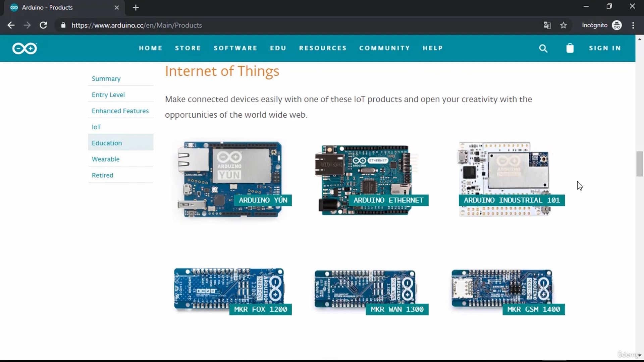The width and height of the screenshot is (644, 362).
Task: Jump to Enhanced Features section
Action: click(x=120, y=111)
